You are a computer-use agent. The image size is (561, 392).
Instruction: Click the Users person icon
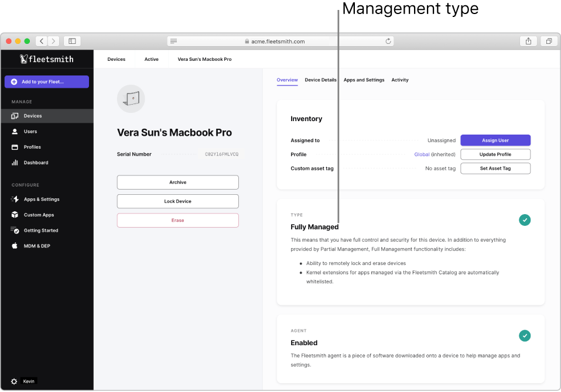15,132
